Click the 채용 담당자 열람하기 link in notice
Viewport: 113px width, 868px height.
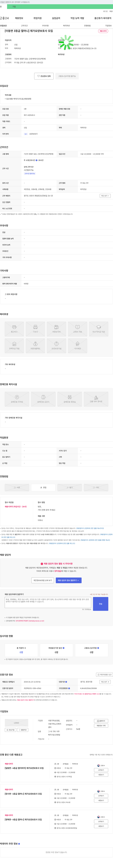[26, 700]
